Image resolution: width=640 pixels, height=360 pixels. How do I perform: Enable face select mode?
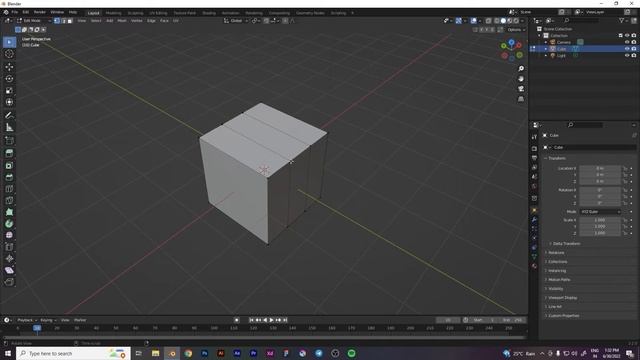(x=70, y=20)
